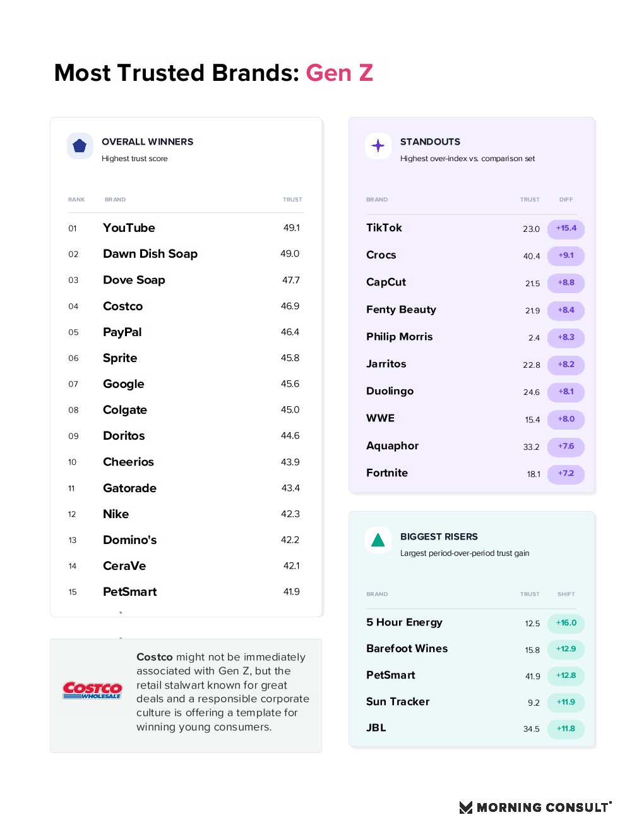Click the TRUST column header in Overall Winners
Image resolution: width=644 pixels, height=834 pixels.
click(292, 200)
